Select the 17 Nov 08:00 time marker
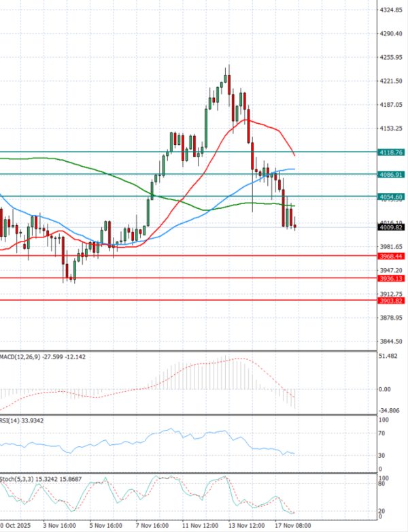 pos(292,526)
